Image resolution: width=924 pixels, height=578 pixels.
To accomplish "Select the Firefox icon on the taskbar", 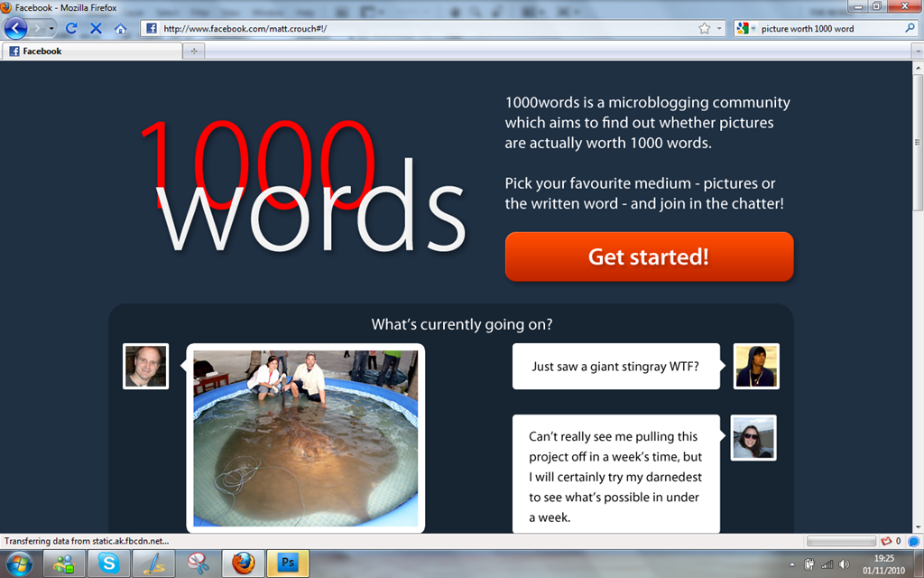I will 243,564.
